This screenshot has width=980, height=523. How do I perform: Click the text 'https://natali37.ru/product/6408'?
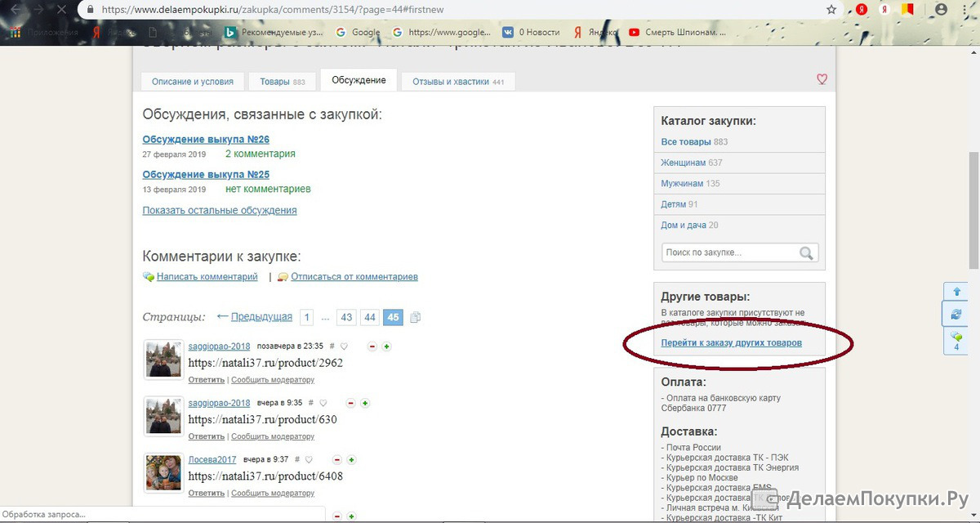[265, 476]
